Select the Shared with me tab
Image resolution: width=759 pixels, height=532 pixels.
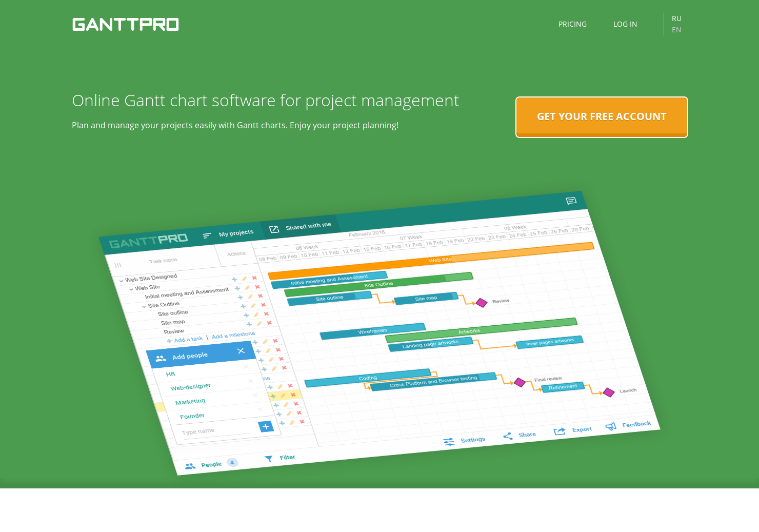[x=301, y=227]
